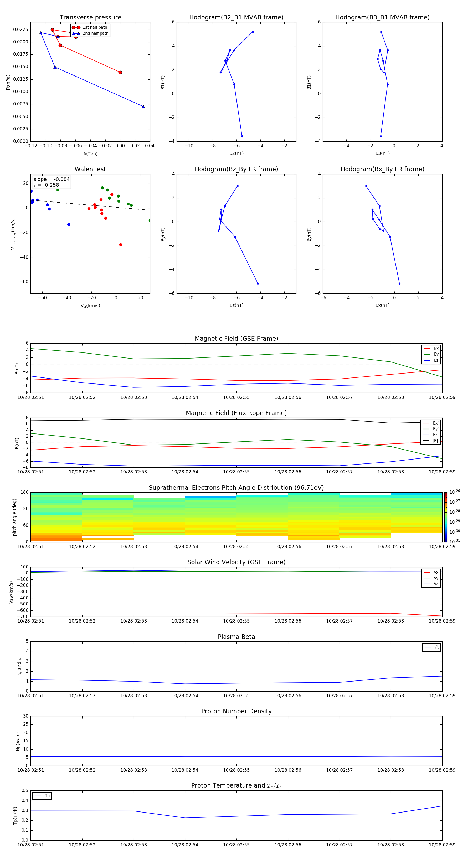Viewport: 473px width, 868px height.
Task: Click the 'Bx' legend entry in GSE magnetic field plot
Action: click(431, 349)
